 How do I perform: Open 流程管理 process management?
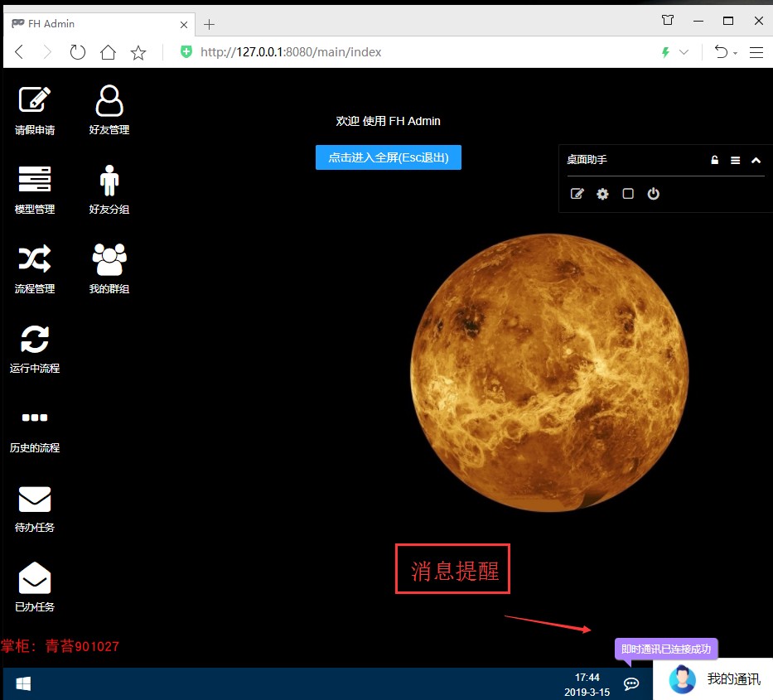pos(35,269)
